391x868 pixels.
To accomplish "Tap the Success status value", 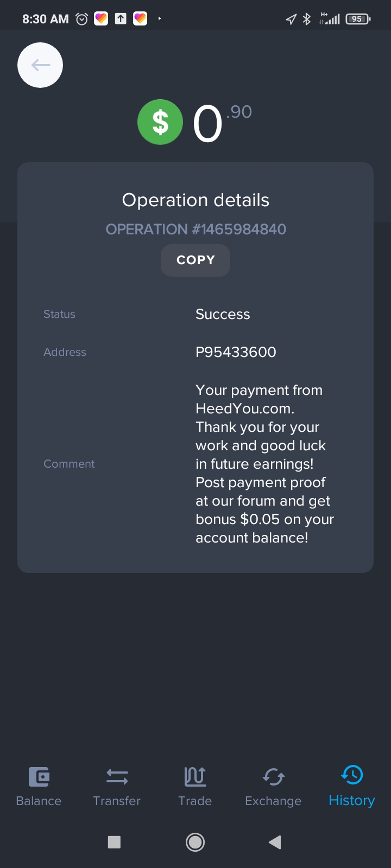I will pyautogui.click(x=223, y=314).
